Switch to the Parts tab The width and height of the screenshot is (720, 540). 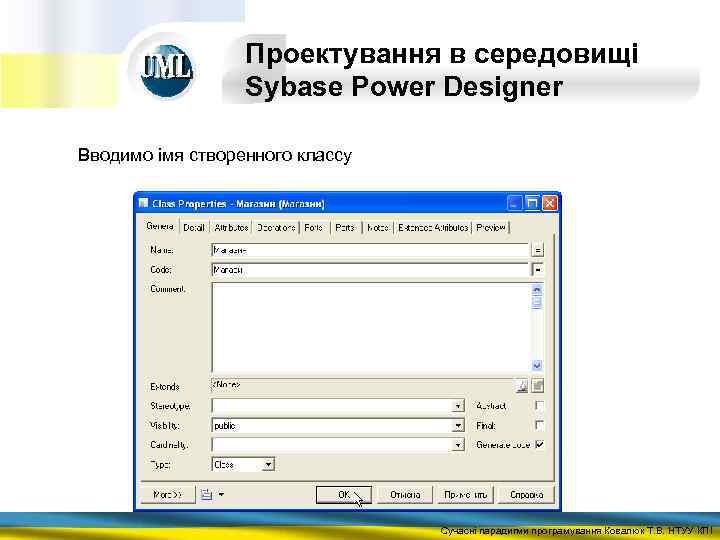click(345, 227)
